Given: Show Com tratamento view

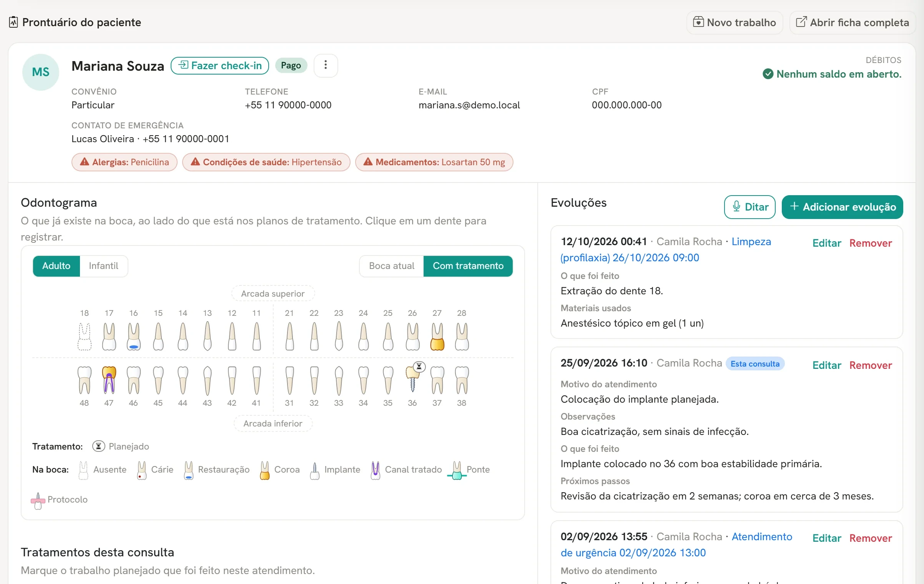Looking at the screenshot, I should (468, 266).
